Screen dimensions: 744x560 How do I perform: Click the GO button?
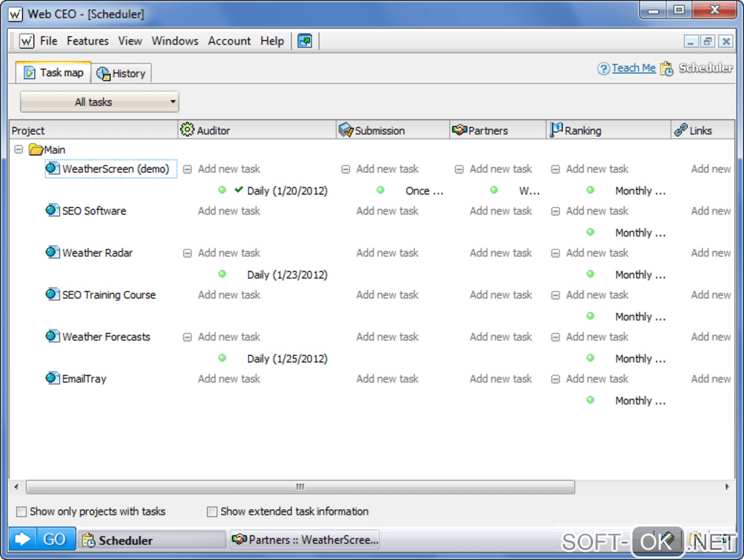click(x=54, y=539)
